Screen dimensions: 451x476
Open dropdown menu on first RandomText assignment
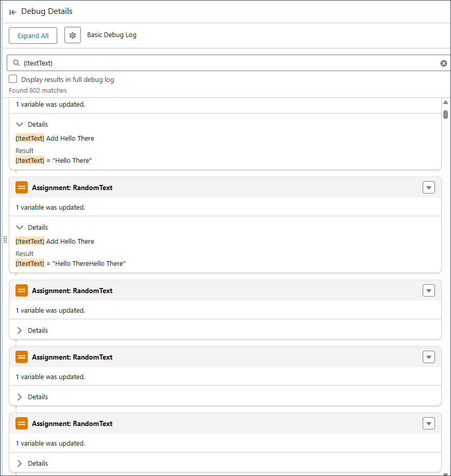coord(428,188)
